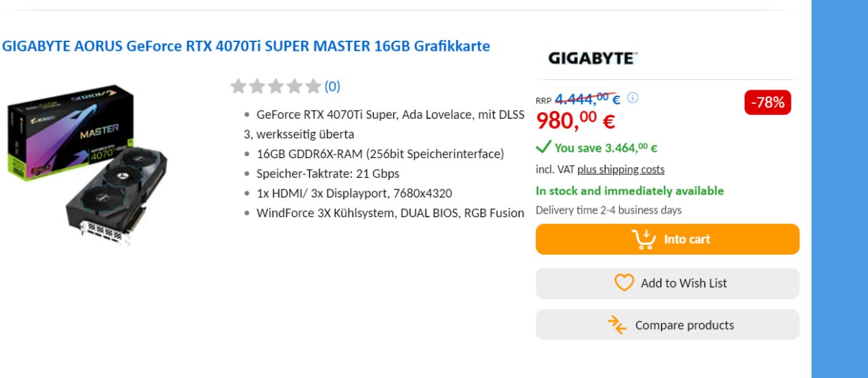Click the GIGABYTE brand logo
The width and height of the screenshot is (868, 378).
click(593, 58)
